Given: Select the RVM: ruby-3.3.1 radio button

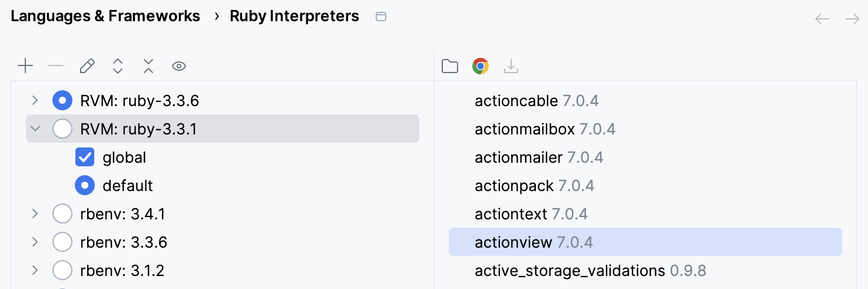Looking at the screenshot, I should click(62, 129).
